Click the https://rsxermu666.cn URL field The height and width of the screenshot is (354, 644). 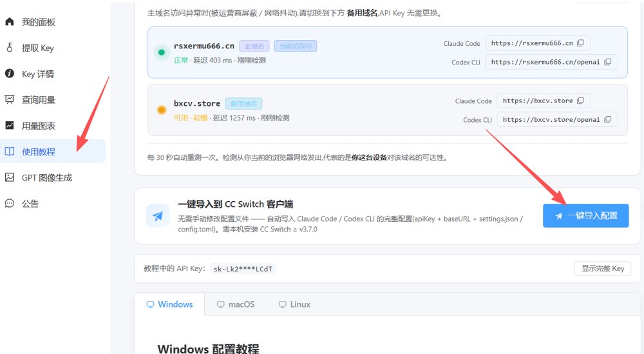[538, 43]
